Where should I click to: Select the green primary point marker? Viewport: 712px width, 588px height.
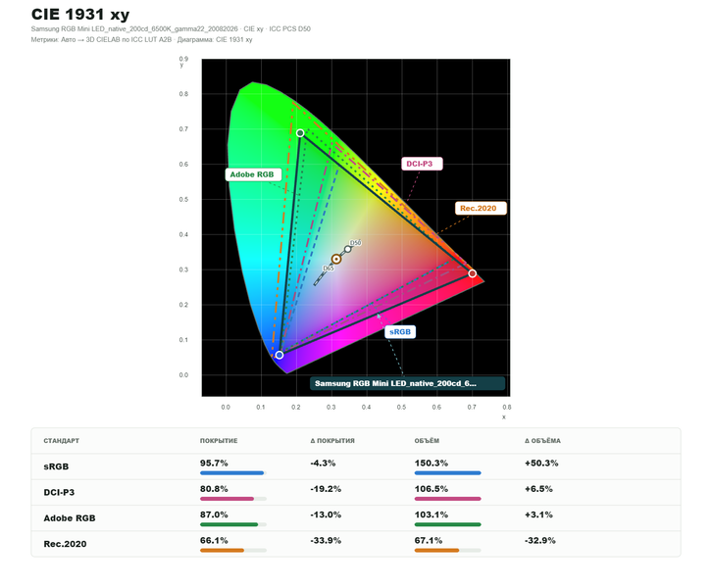300,133
